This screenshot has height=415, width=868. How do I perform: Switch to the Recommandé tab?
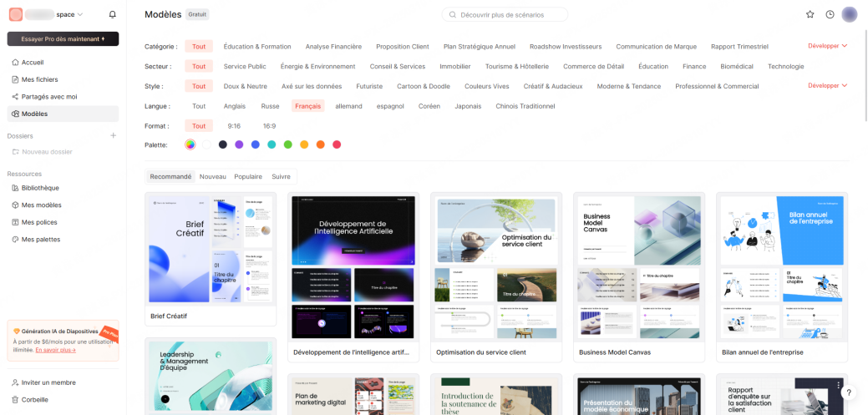click(170, 176)
